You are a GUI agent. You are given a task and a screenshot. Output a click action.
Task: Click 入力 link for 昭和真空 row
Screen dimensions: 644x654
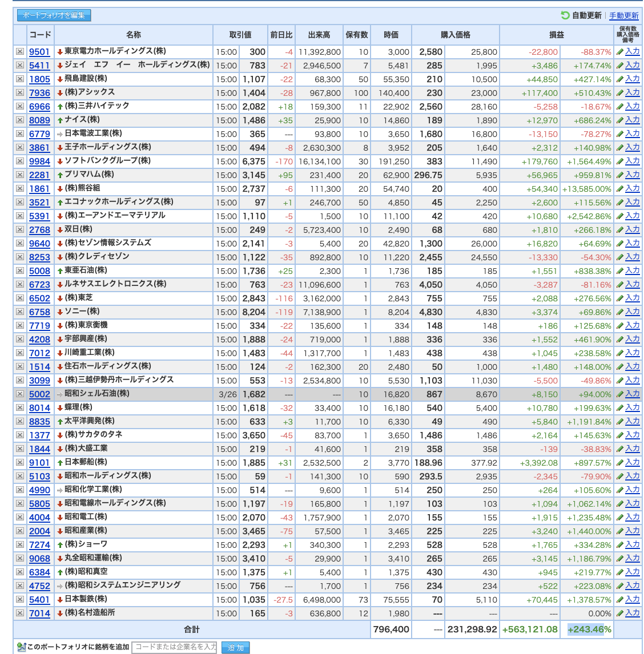click(633, 572)
